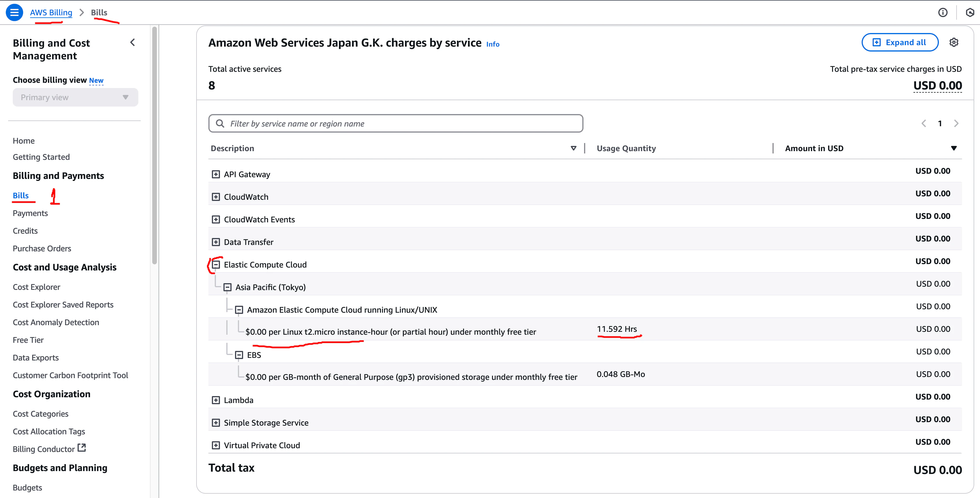The image size is (980, 498).
Task: Expand the CloudWatch Events row
Action: coord(216,219)
